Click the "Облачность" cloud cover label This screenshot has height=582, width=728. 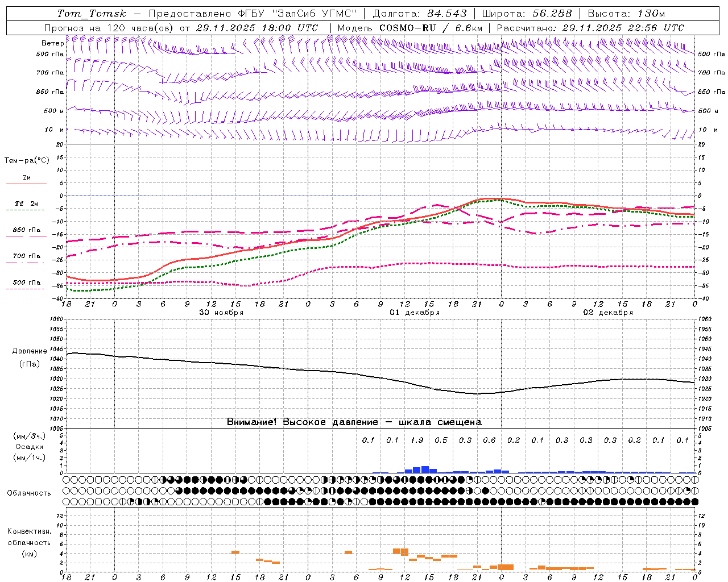[29, 493]
